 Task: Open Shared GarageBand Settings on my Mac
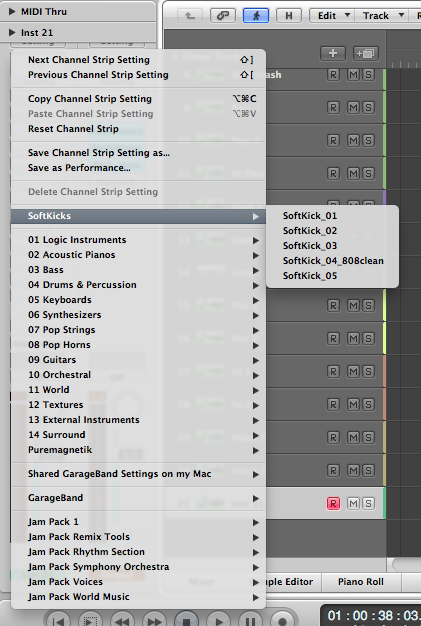(x=138, y=474)
